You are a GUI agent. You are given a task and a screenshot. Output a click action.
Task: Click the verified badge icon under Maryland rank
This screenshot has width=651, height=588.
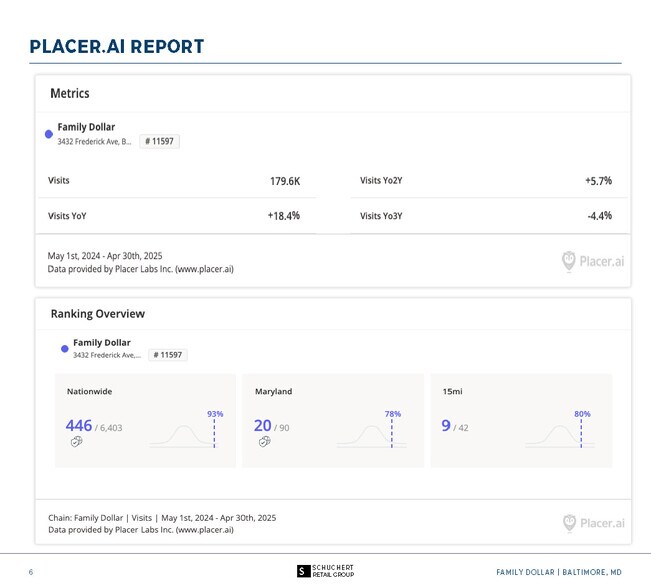(264, 442)
